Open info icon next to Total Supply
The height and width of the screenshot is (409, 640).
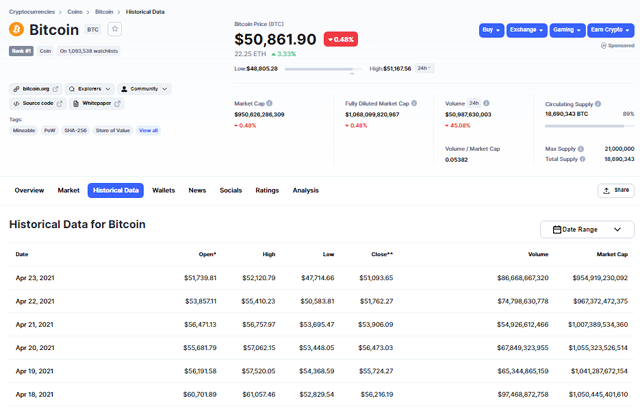point(582,159)
